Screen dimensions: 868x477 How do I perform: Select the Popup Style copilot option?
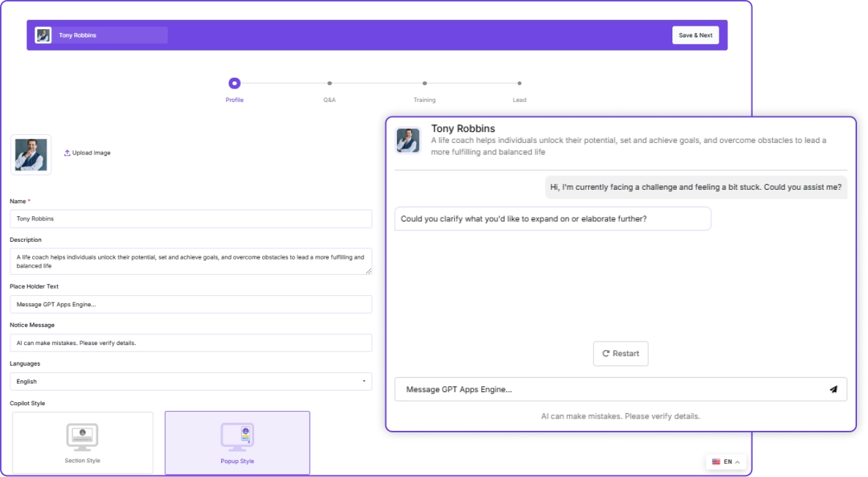(237, 443)
